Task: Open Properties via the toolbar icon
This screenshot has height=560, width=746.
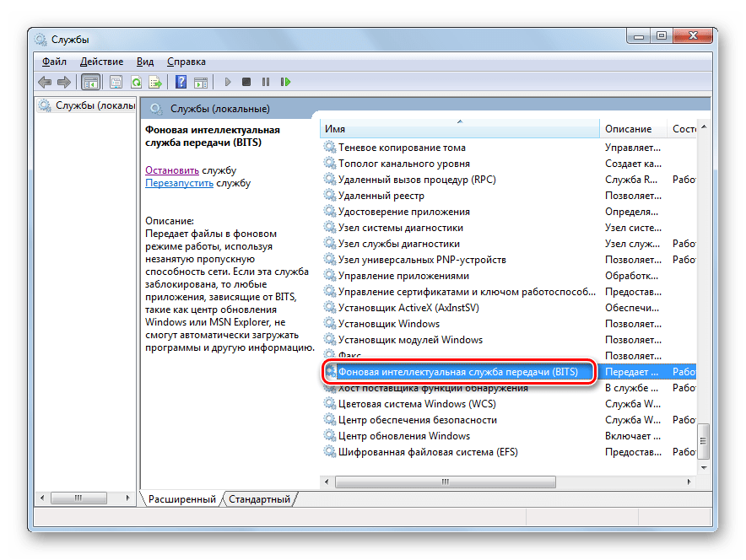Action: pyautogui.click(x=116, y=82)
